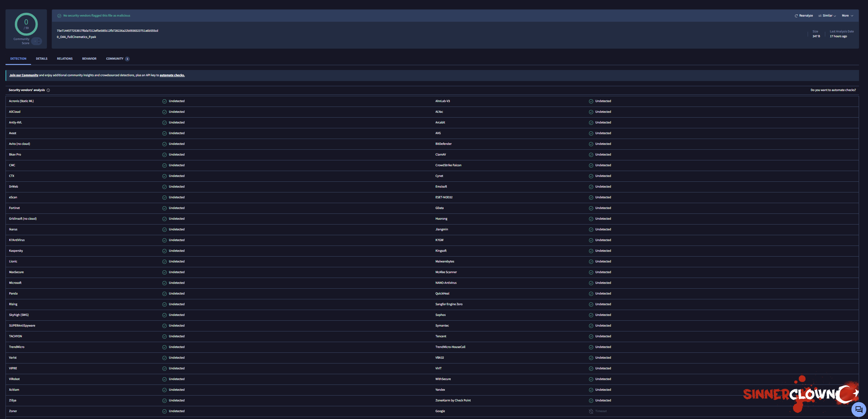Select the Huorong vendor name
The width and height of the screenshot is (868, 419).
point(441,219)
